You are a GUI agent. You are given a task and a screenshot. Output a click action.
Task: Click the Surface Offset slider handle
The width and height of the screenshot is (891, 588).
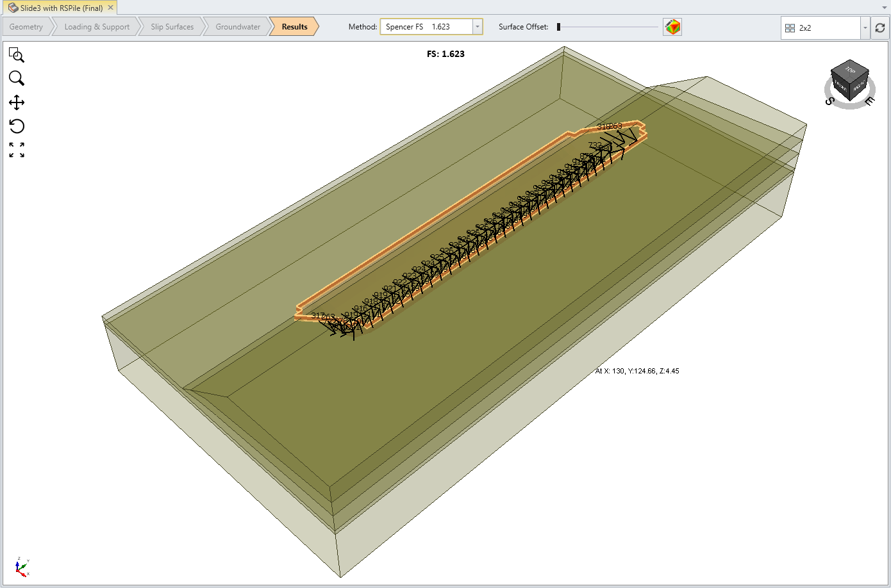point(558,27)
